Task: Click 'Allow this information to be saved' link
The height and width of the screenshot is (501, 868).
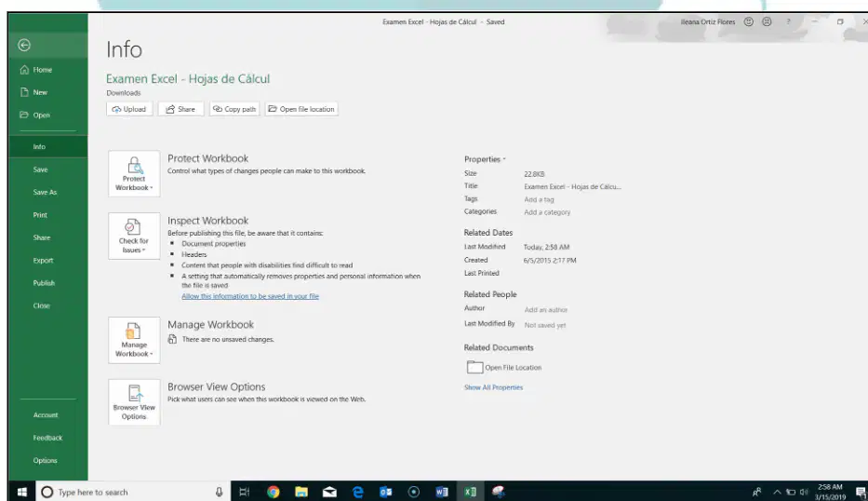Action: pos(250,296)
